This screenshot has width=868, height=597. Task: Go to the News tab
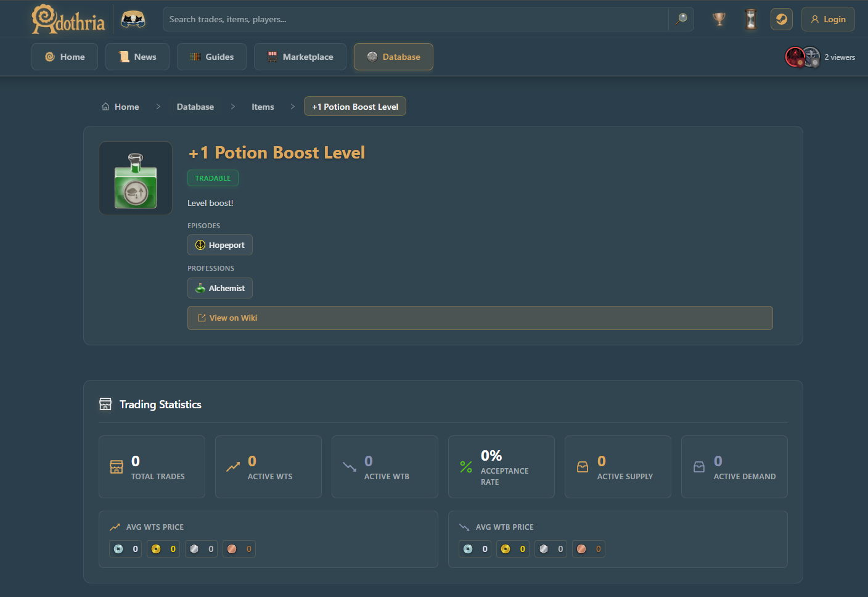[137, 57]
